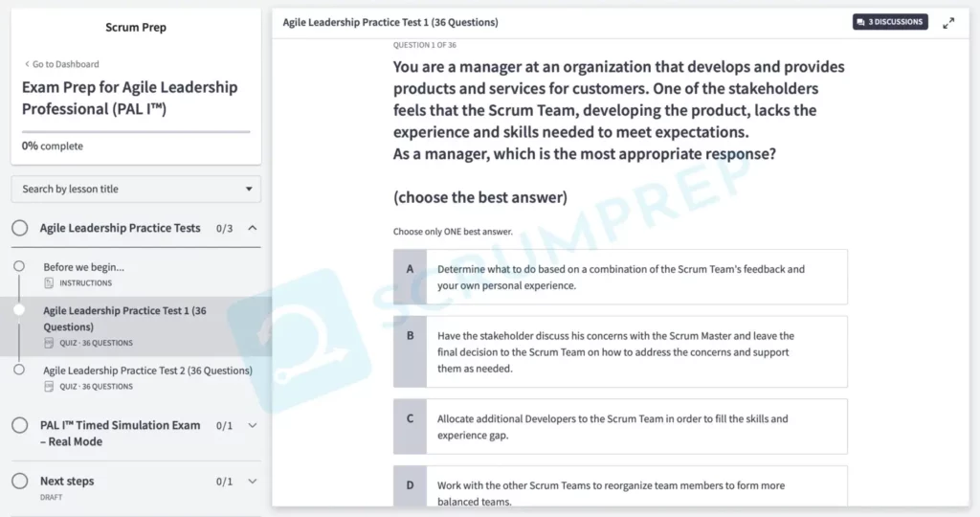Open the 3 Discussions panel

point(890,22)
